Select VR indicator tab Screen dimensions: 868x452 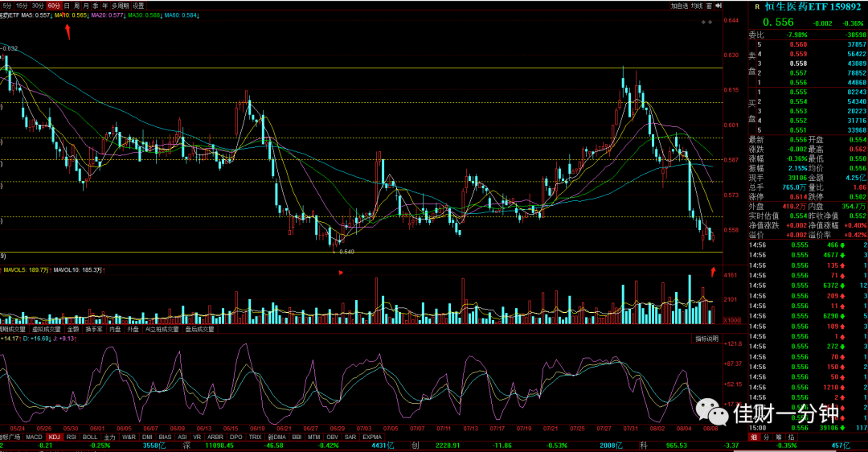(197, 437)
